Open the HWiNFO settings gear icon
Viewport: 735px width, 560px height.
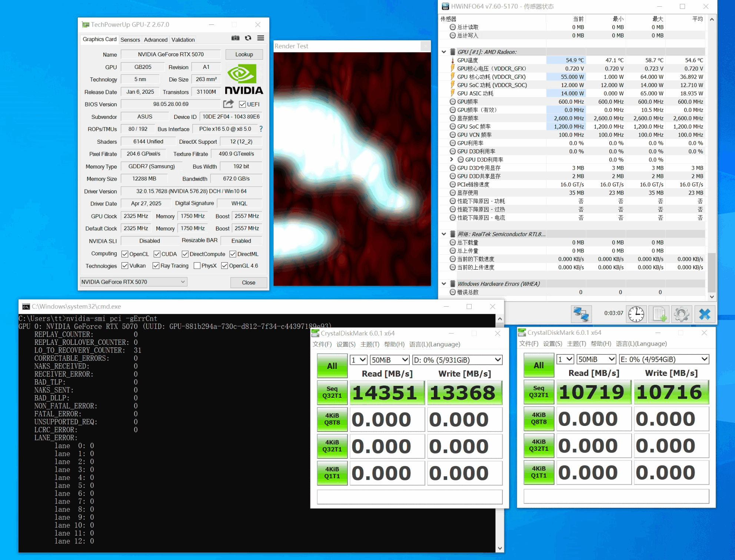coord(681,314)
